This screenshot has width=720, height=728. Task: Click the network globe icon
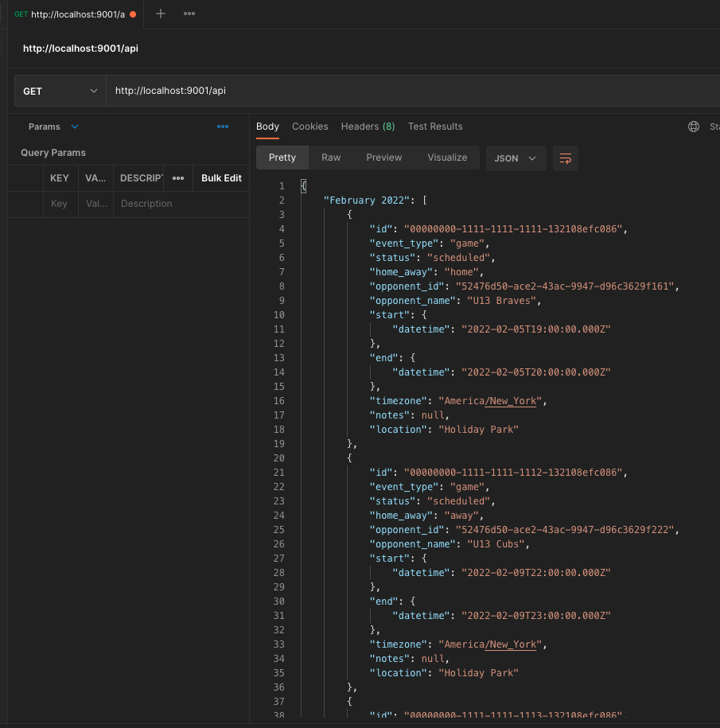(694, 127)
